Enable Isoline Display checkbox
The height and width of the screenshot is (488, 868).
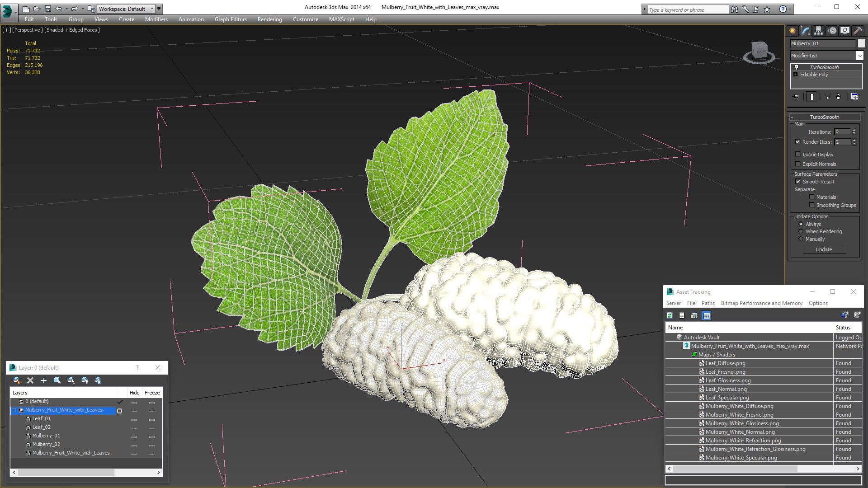coord(798,155)
